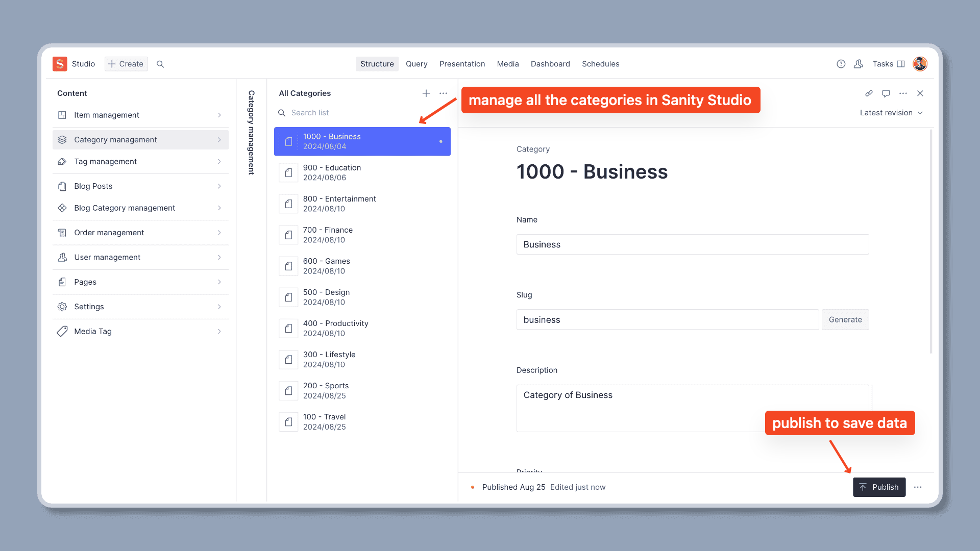Click Generate slug button
Viewport: 980px width, 551px height.
pos(845,320)
